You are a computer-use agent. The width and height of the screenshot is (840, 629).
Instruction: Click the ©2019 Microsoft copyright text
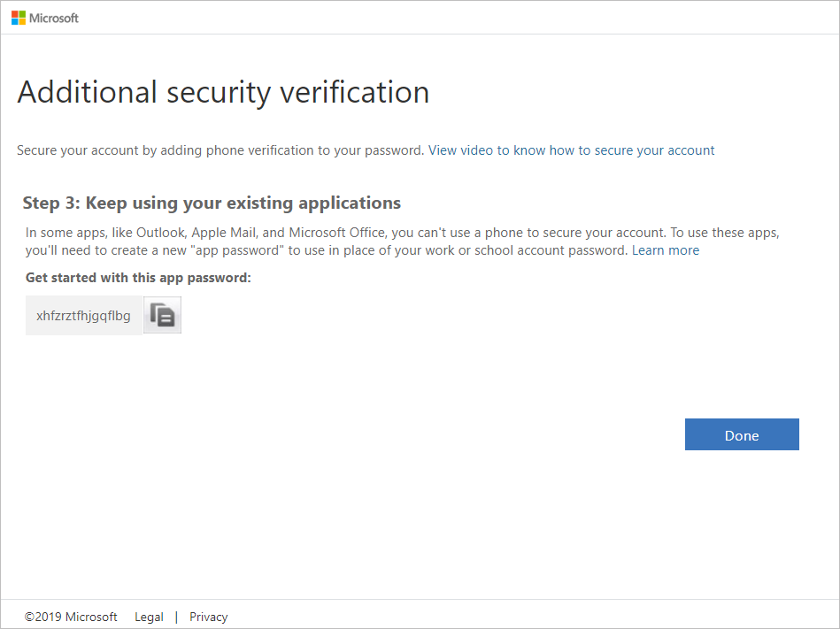[x=71, y=617]
